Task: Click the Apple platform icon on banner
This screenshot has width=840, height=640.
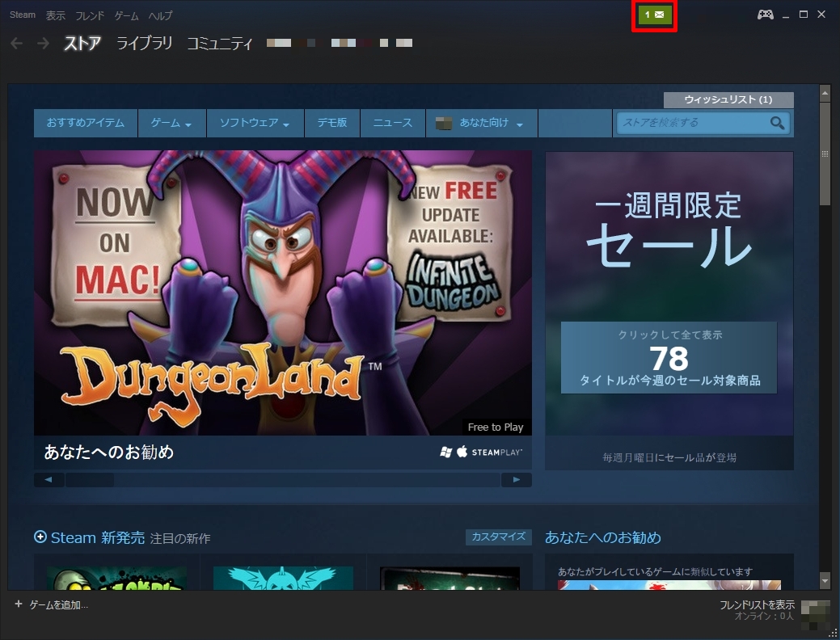Action: (x=462, y=452)
